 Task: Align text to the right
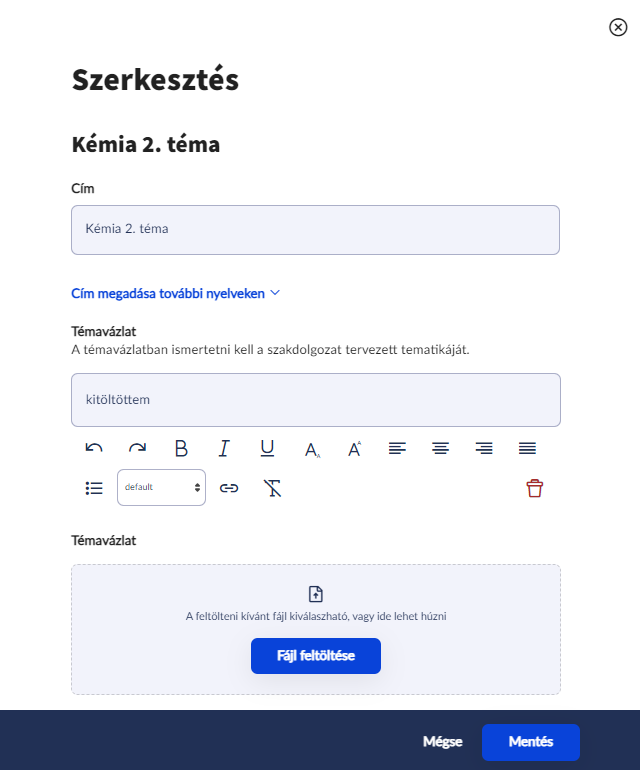[x=484, y=448]
